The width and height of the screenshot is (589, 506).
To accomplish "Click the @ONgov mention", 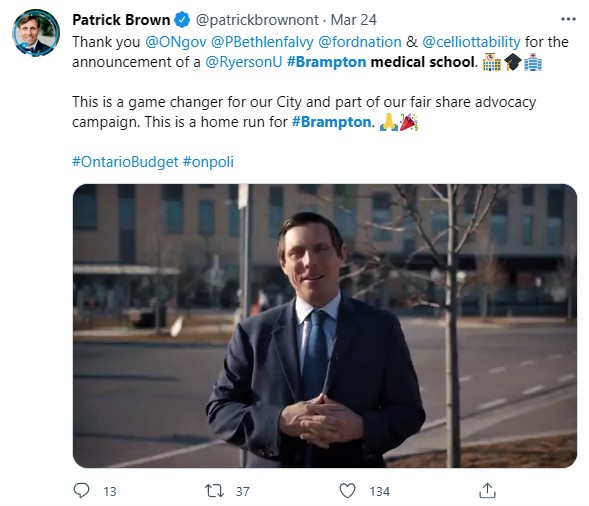I will [x=176, y=42].
